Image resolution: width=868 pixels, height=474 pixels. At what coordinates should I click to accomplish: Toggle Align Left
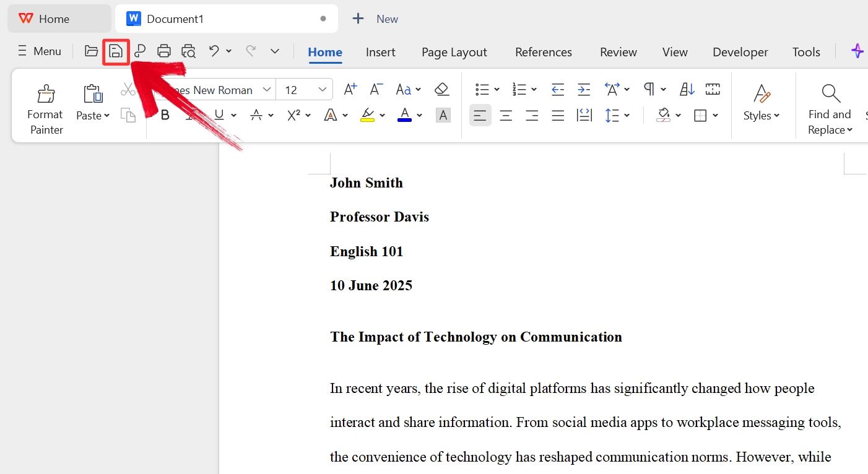click(x=480, y=115)
